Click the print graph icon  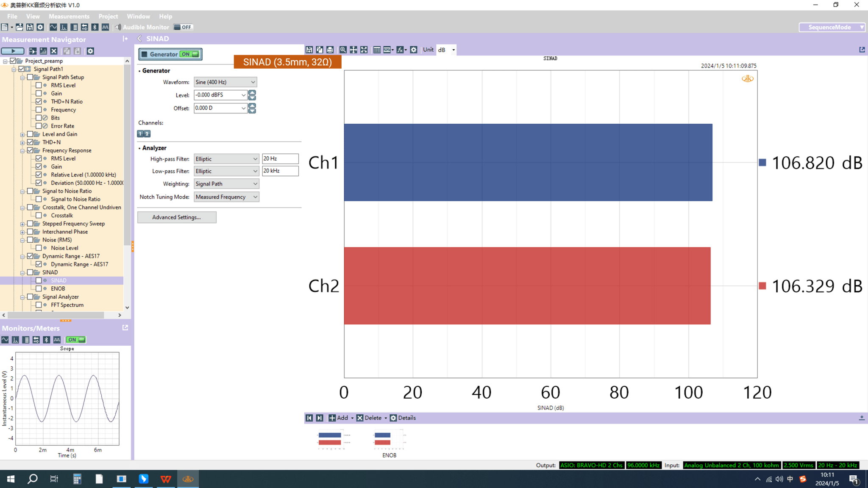click(x=330, y=50)
